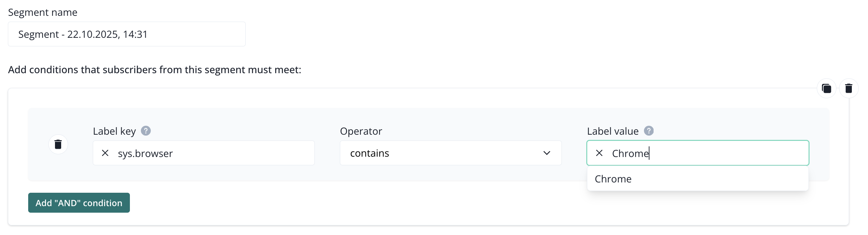
Task: Click the duplicate condition group icon
Action: (x=826, y=89)
